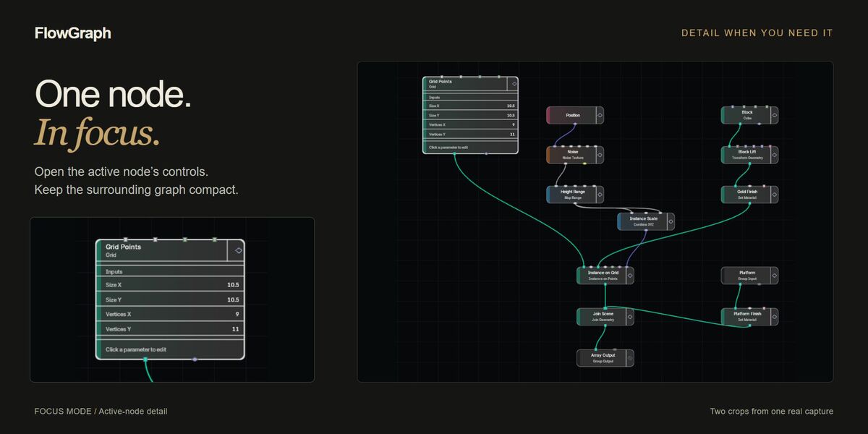Collapse the Grid Points node in the full graph via its diamond icon
This screenshot has height=434, width=868.
pyautogui.click(x=513, y=83)
